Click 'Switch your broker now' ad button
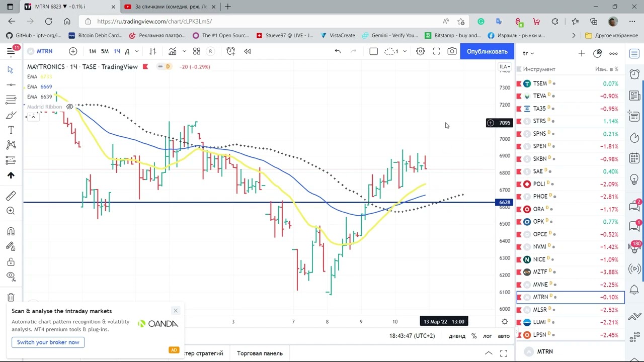 click(48, 342)
